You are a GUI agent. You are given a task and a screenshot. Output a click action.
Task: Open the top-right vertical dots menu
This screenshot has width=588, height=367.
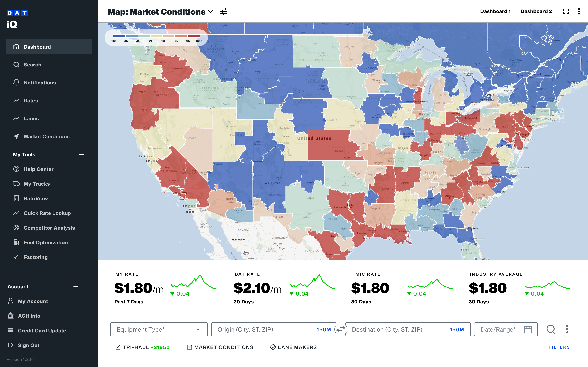pos(579,12)
